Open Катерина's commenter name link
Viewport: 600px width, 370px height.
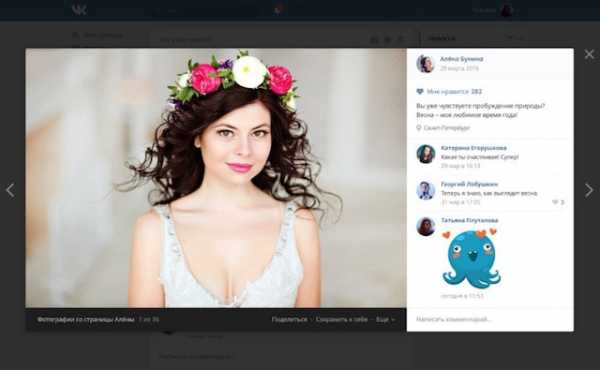click(x=474, y=148)
